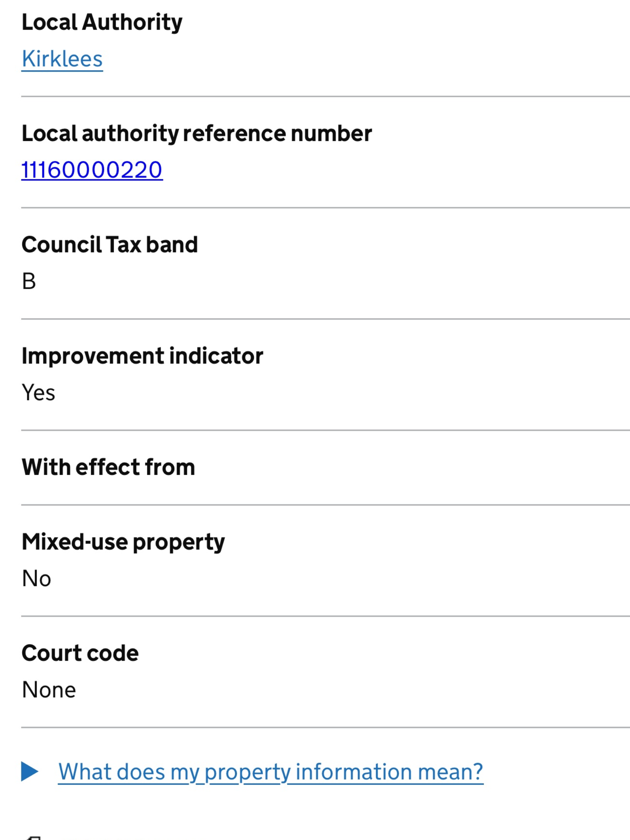Screen dimensions: 630x840
Task: Open 'What does my property information mean?'
Action: tap(271, 772)
